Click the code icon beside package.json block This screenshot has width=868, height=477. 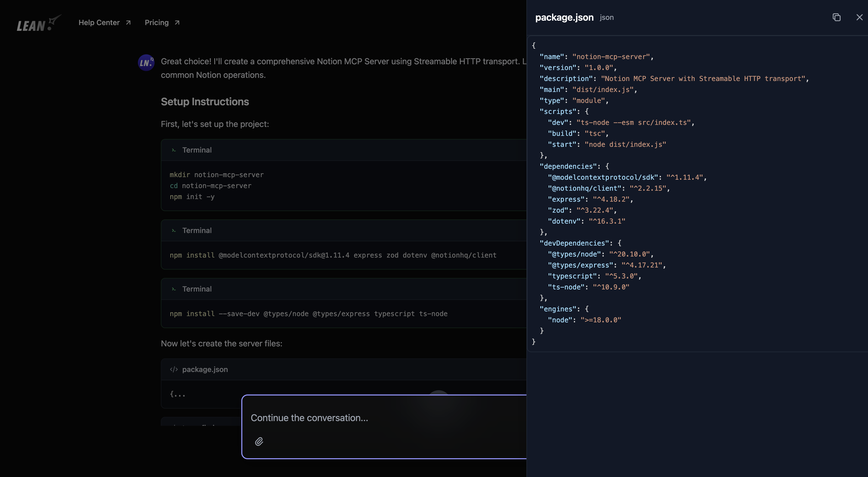point(174,369)
